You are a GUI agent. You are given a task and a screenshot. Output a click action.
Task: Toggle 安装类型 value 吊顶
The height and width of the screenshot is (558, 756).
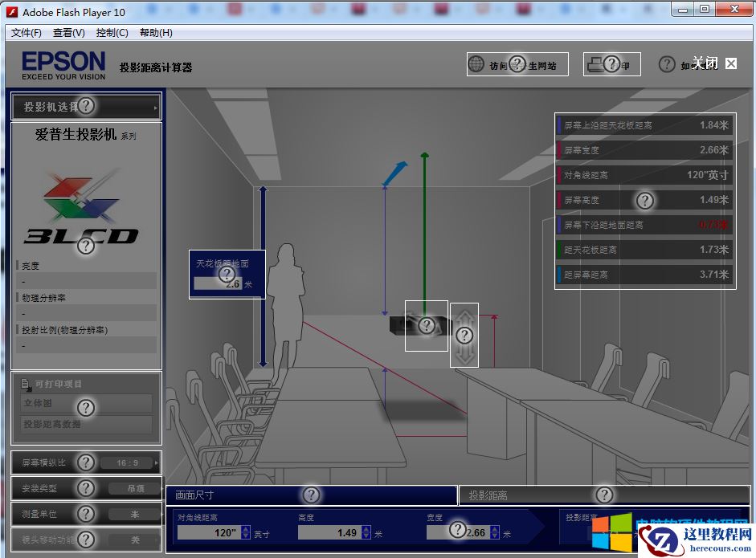click(136, 489)
